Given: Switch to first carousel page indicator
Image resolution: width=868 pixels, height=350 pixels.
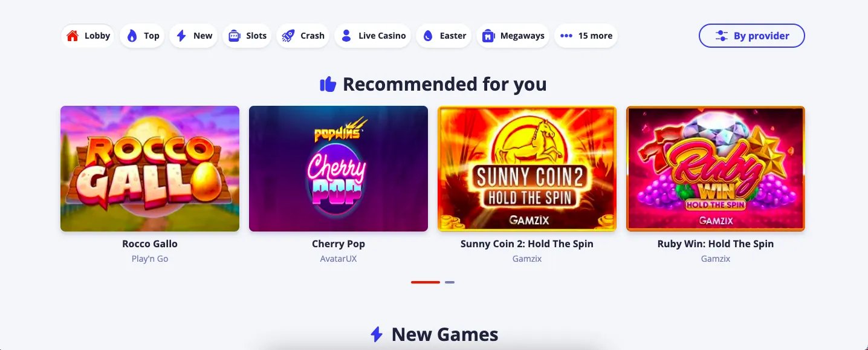Looking at the screenshot, I should pos(426,282).
